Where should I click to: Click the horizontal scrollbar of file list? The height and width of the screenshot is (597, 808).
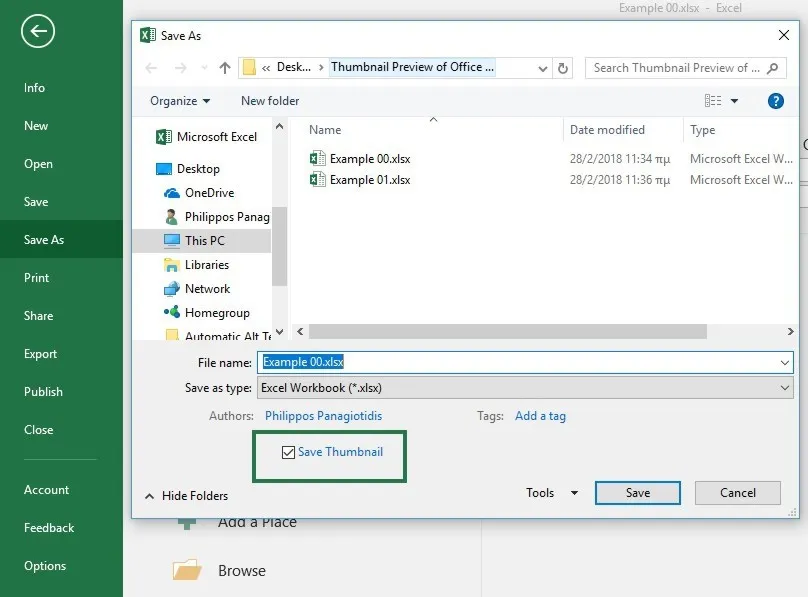coord(508,332)
